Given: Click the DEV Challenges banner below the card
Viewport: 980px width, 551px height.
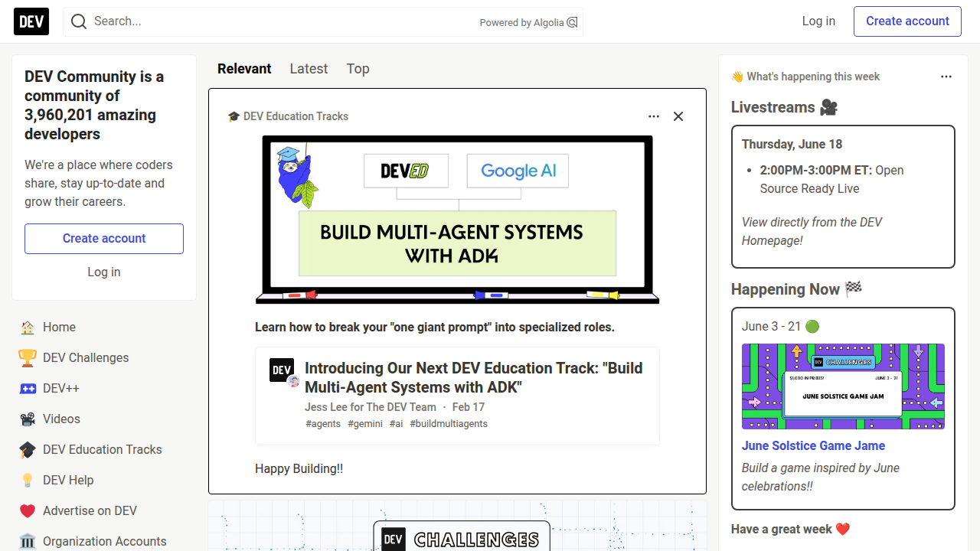Looking at the screenshot, I should click(457, 527).
